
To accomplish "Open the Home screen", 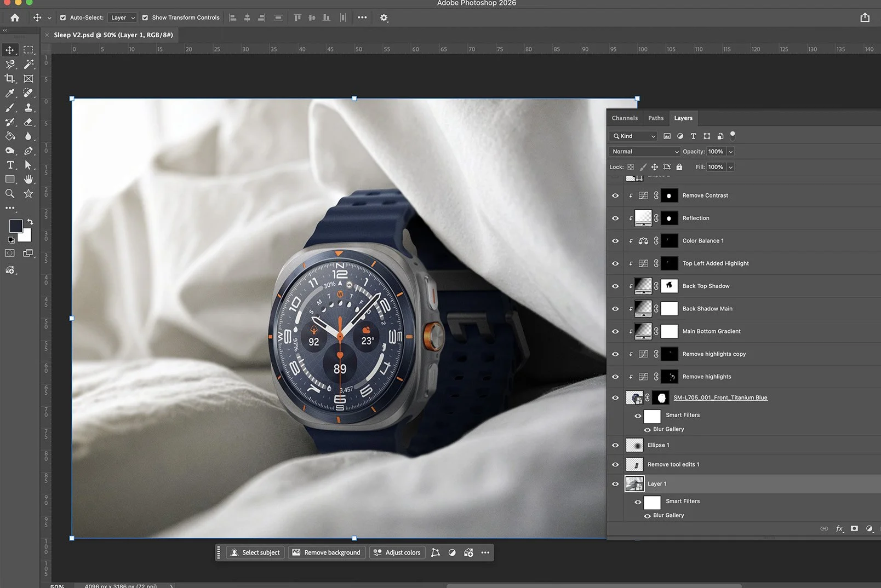I will (15, 18).
